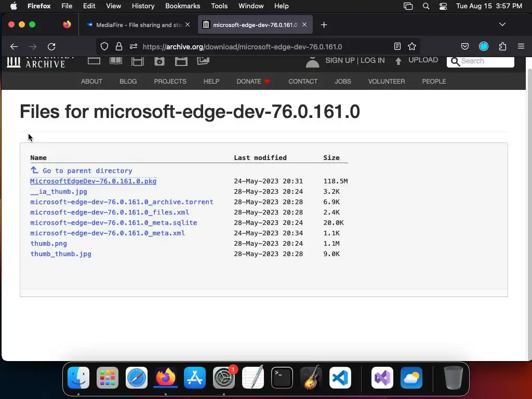532x399 pixels.
Task: Go back with the browser back arrow
Action: (x=14, y=46)
